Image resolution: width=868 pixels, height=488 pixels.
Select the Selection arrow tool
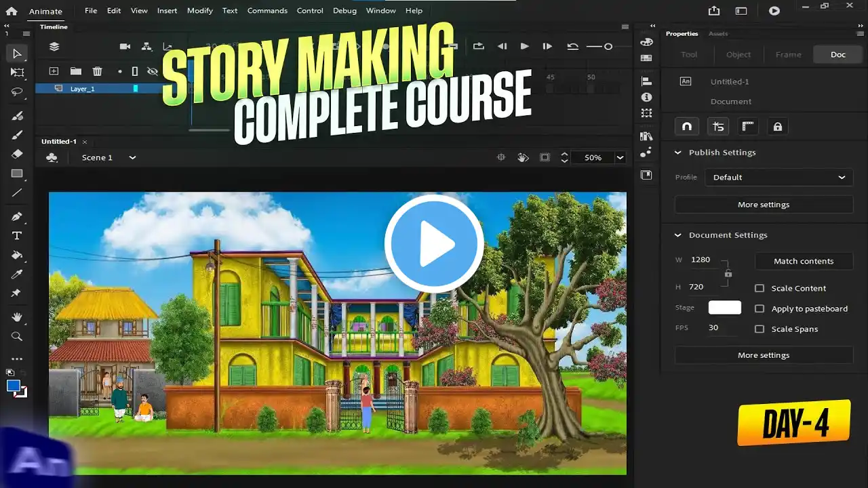point(17,54)
